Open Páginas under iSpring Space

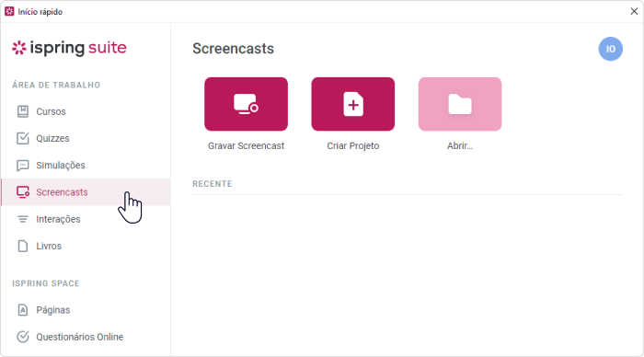(x=86, y=310)
